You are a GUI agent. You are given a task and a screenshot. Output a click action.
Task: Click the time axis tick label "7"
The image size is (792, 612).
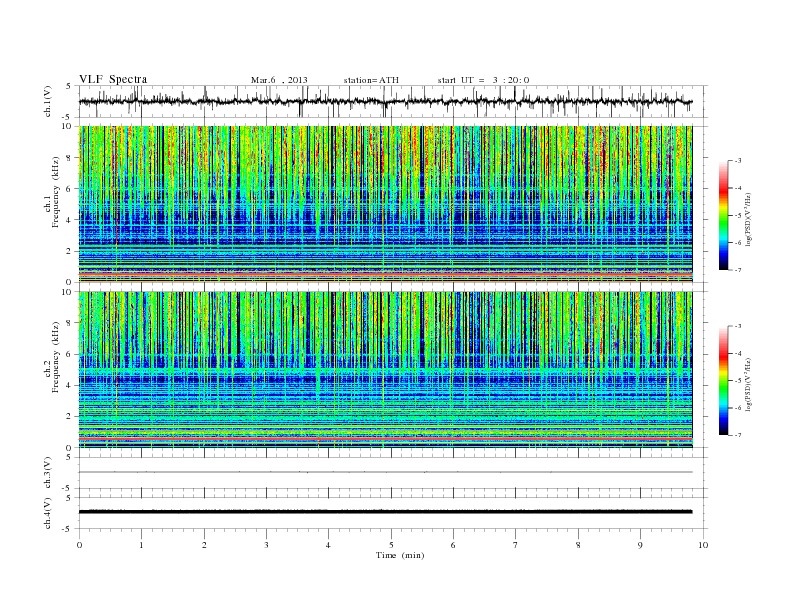(516, 545)
